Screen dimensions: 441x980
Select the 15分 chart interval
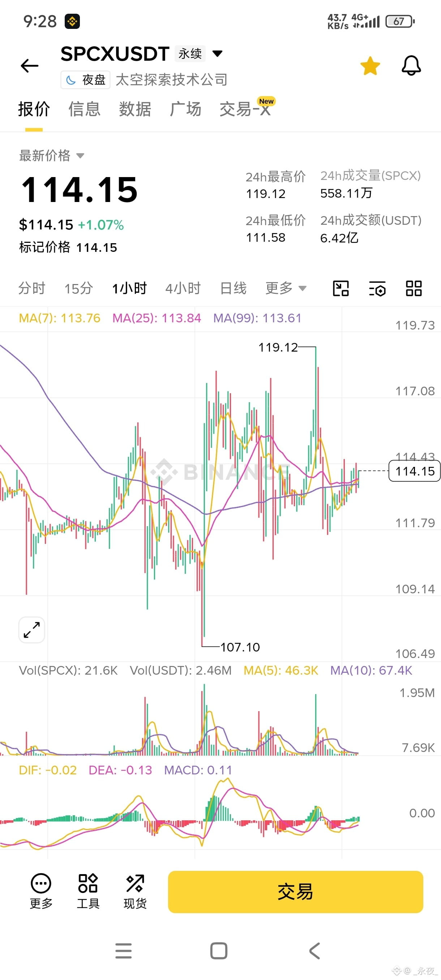(78, 288)
